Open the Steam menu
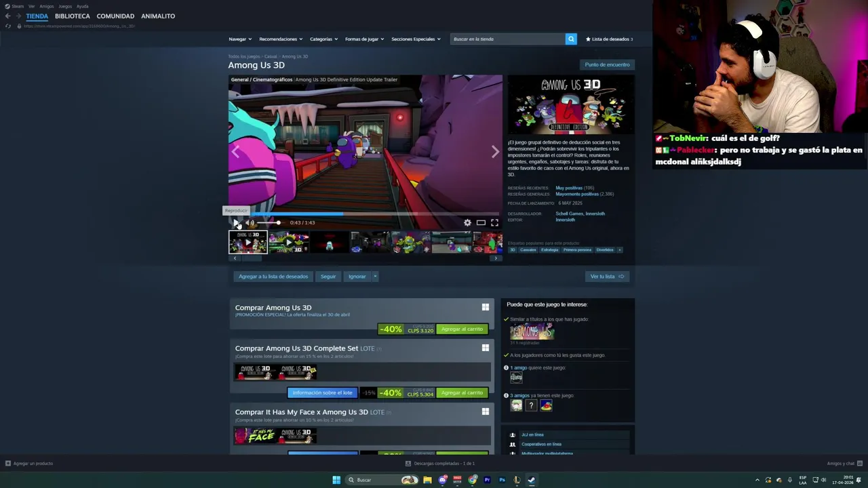The width and height of the screenshot is (868, 488). [x=15, y=6]
